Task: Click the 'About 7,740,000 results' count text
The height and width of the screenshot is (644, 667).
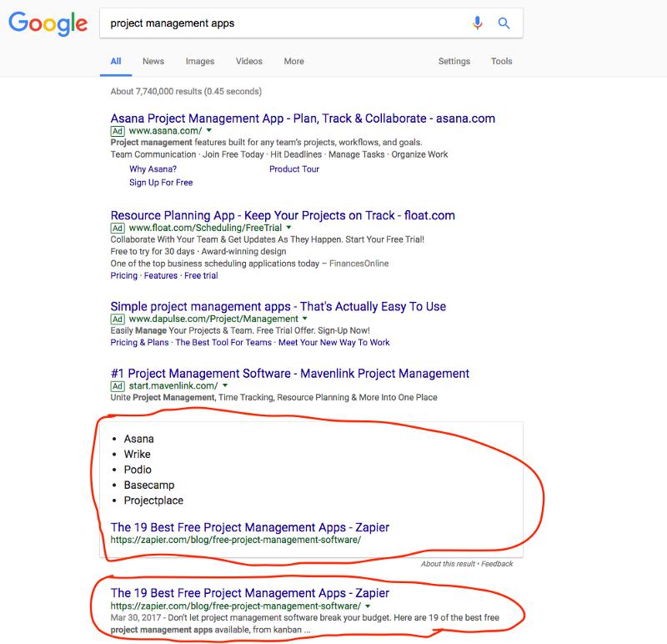Action: point(186,91)
